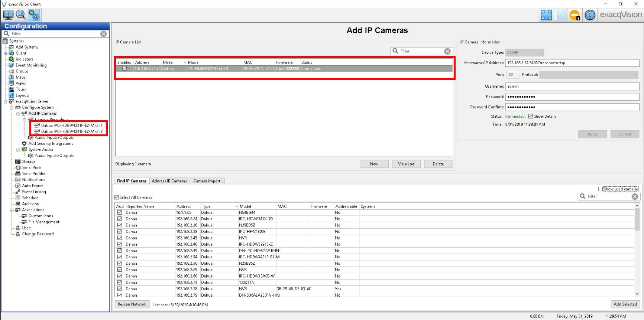Image resolution: width=644 pixels, height=320 pixels.
Task: Uncheck Add box for Dahua 192.168.2.38
Action: [x=120, y=232]
